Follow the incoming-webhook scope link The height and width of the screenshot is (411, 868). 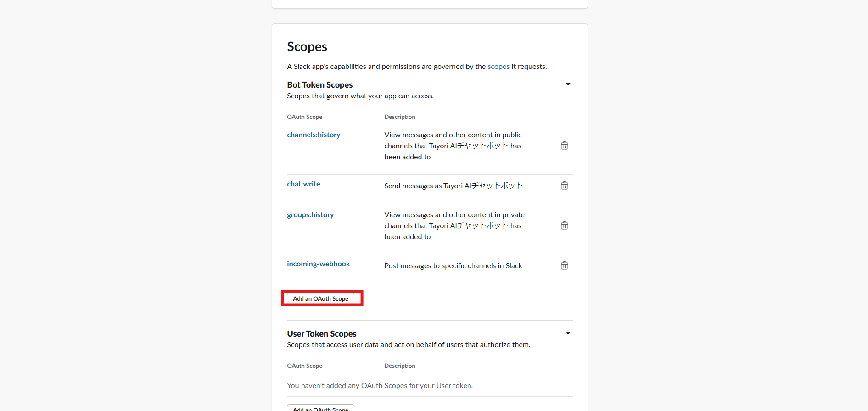pos(318,264)
